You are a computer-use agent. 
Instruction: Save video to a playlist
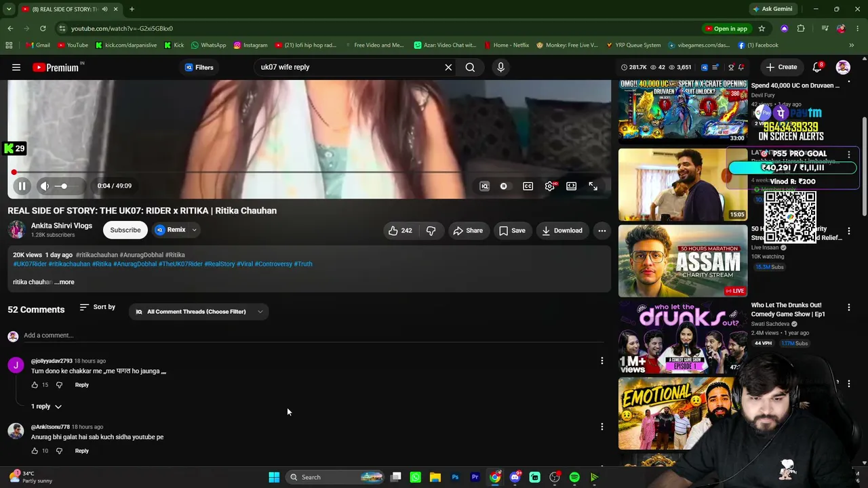pyautogui.click(x=512, y=230)
